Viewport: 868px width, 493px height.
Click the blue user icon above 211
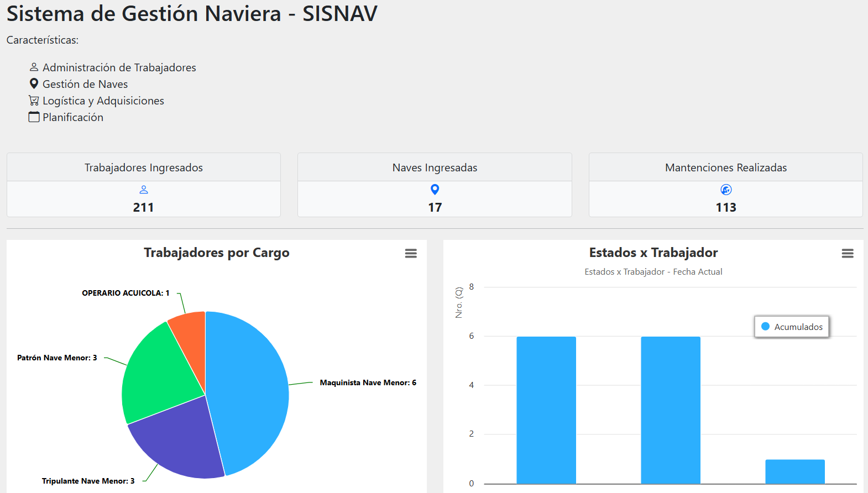click(144, 190)
